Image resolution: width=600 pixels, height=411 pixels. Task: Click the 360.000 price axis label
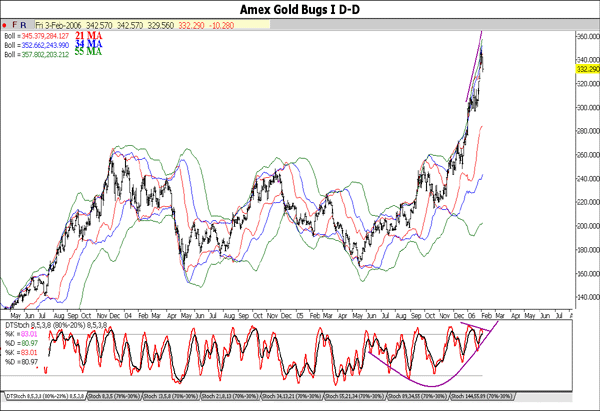[x=588, y=36]
